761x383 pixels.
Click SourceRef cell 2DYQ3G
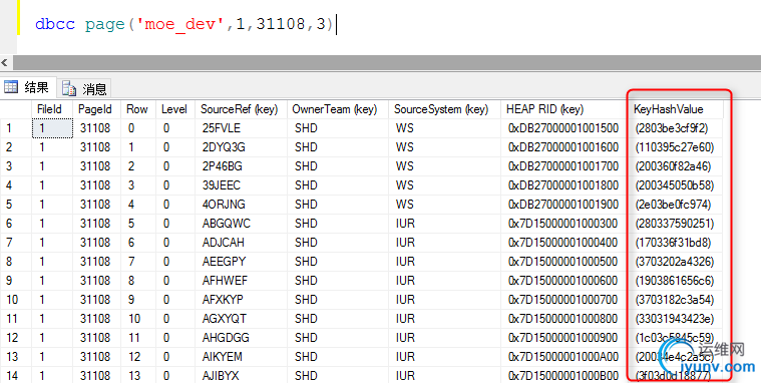[x=241, y=147]
